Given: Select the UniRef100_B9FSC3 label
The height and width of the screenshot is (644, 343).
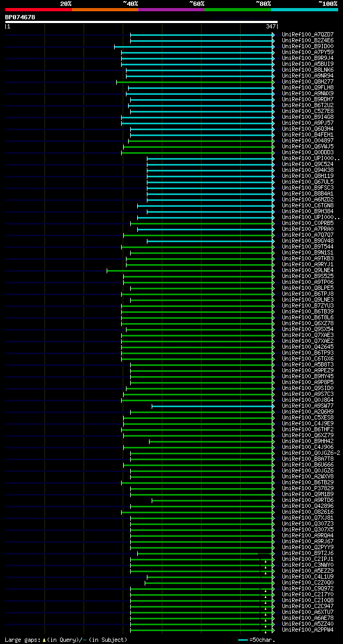Looking at the screenshot, I should [x=308, y=188].
